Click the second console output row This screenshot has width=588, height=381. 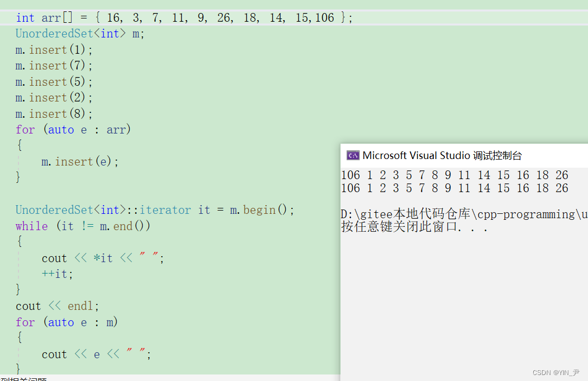click(455, 188)
